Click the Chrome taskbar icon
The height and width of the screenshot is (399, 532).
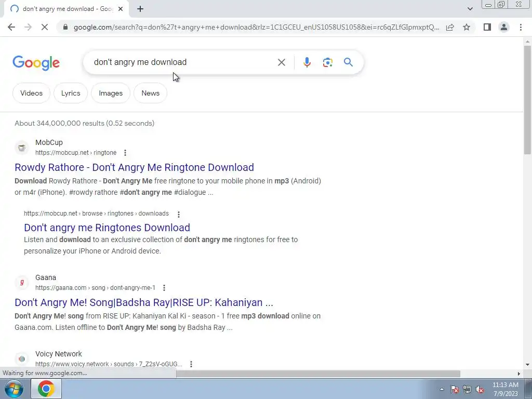coord(46,389)
